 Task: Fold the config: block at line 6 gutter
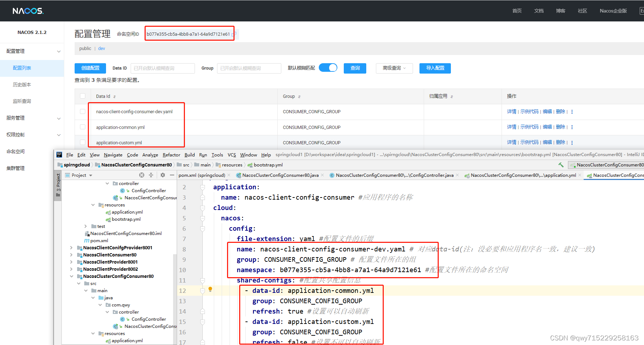(202, 229)
